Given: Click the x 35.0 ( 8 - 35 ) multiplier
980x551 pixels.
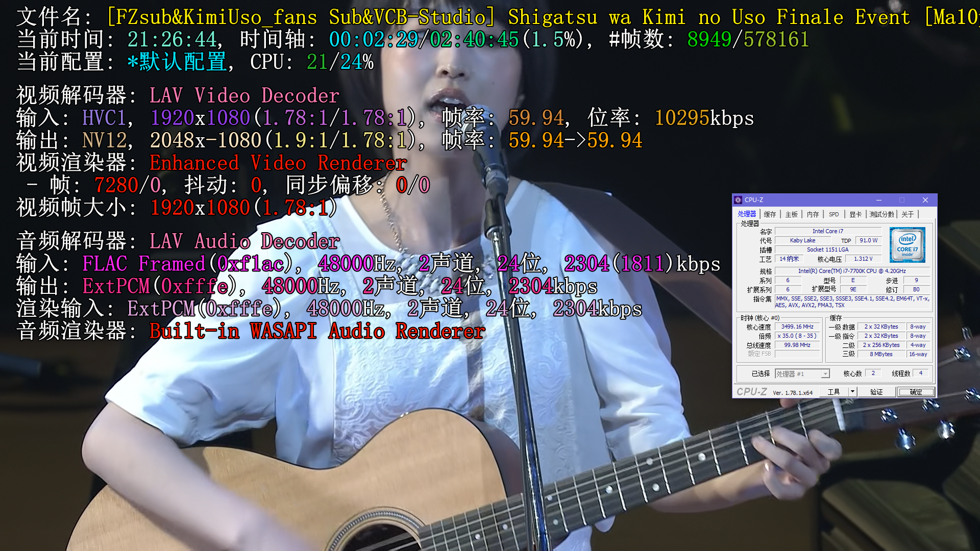Looking at the screenshot, I should point(797,336).
